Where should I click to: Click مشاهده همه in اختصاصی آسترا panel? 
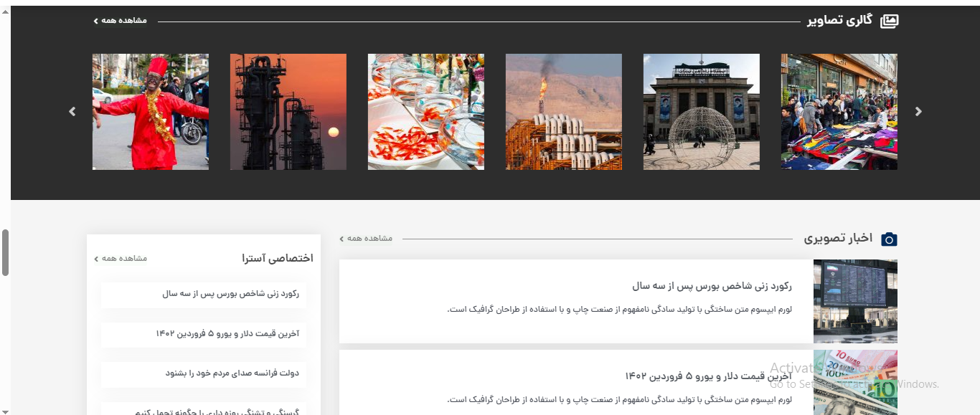121,258
